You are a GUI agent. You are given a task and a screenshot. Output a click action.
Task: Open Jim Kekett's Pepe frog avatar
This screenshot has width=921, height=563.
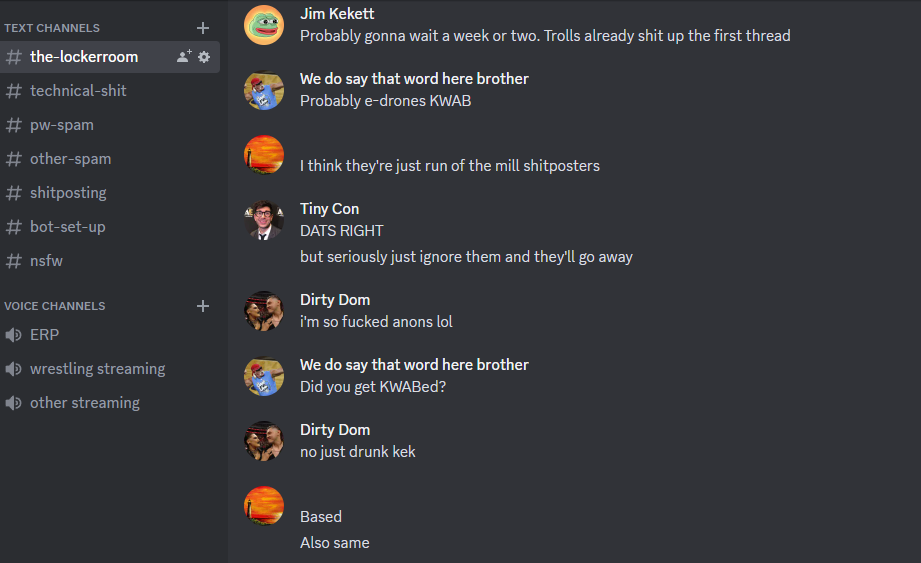tap(264, 25)
